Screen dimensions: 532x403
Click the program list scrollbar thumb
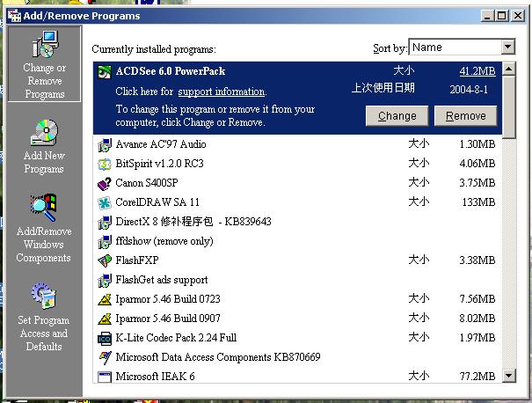(x=509, y=107)
